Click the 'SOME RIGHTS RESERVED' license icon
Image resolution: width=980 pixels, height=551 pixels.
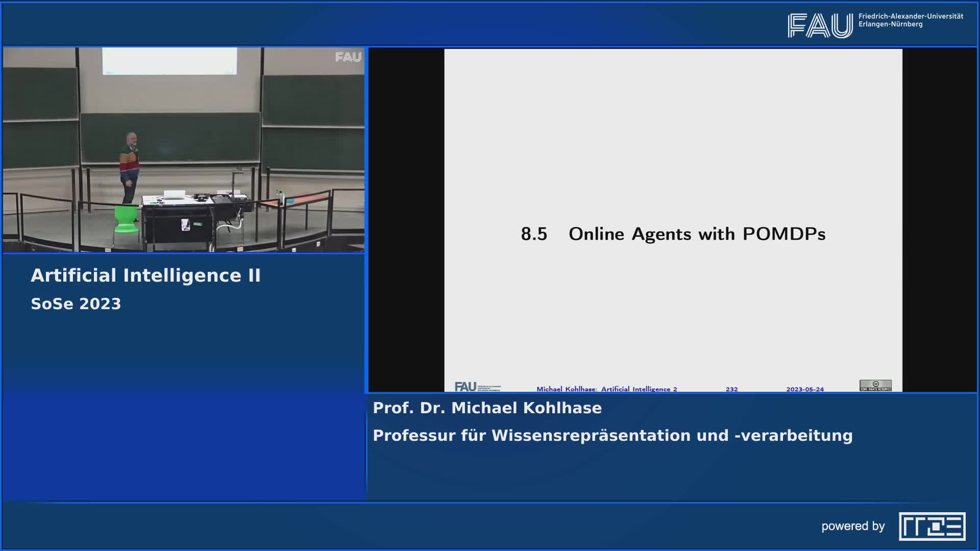tap(874, 390)
